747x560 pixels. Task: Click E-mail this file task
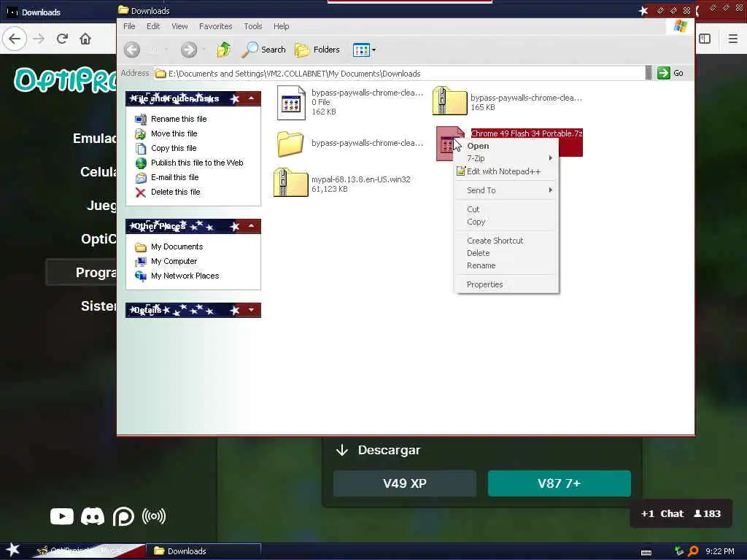(x=175, y=177)
